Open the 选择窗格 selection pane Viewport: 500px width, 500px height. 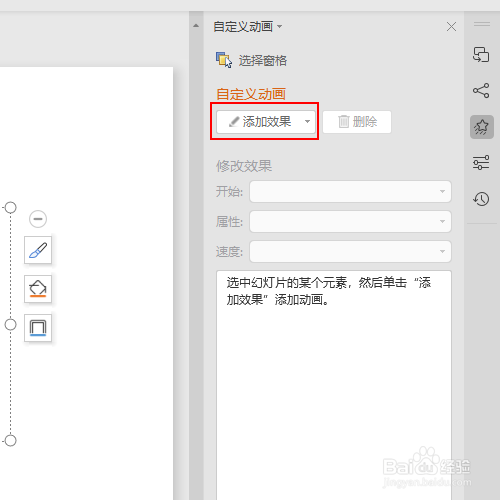[251, 60]
